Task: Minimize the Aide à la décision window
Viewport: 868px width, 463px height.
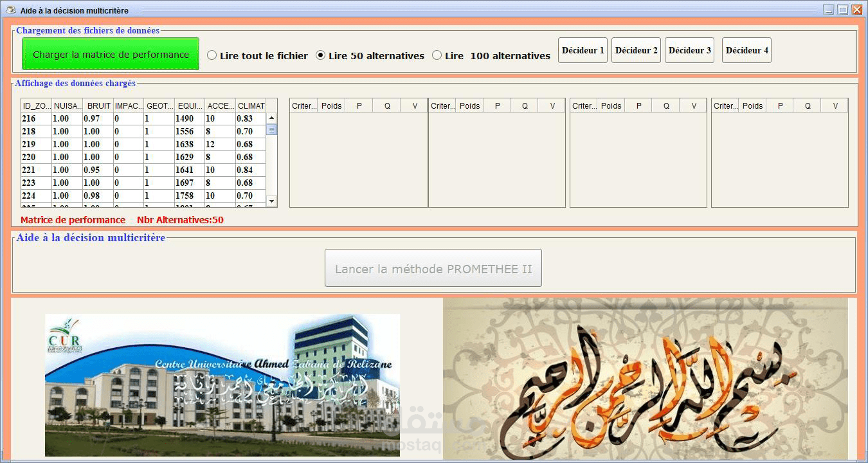Action: tap(829, 10)
